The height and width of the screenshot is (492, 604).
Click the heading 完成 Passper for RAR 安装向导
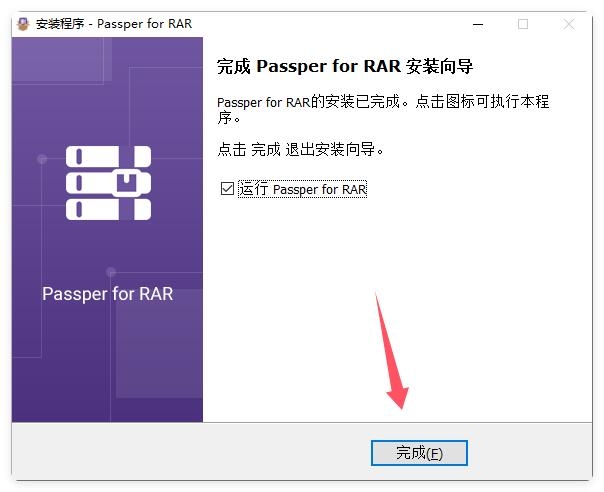345,66
